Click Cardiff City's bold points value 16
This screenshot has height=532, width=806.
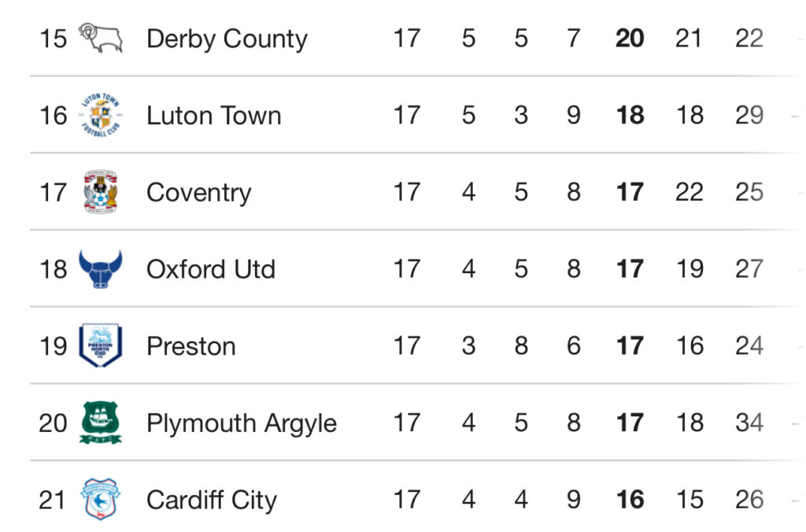click(x=630, y=500)
